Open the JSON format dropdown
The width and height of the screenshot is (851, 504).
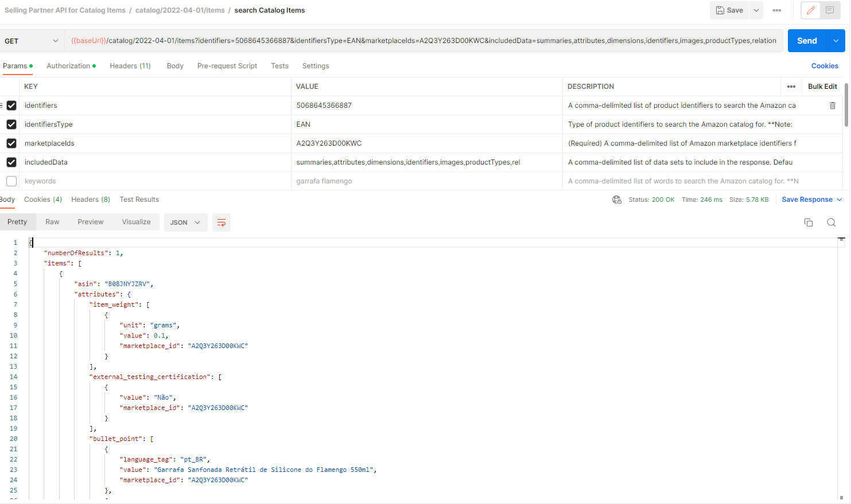tap(185, 222)
